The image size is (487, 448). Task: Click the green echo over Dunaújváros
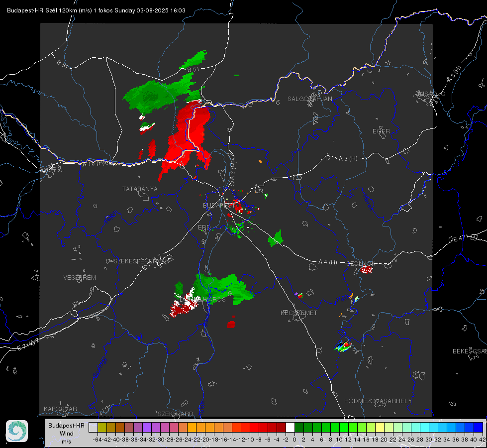pyautogui.click(x=222, y=288)
